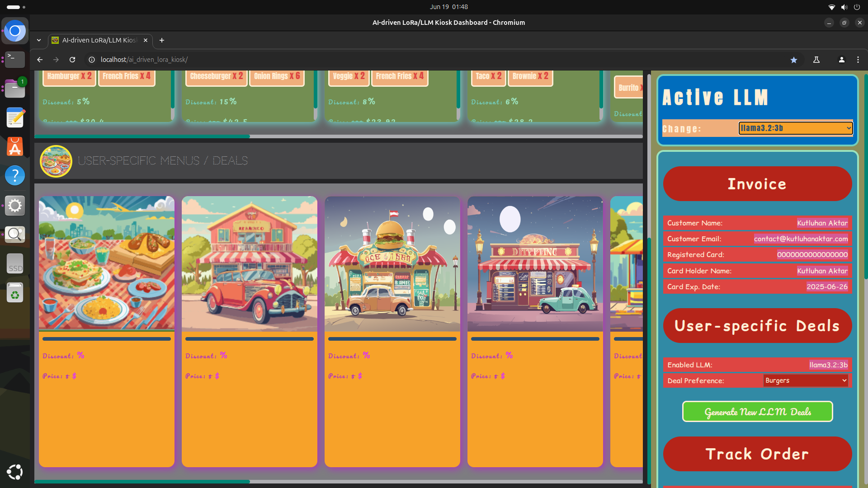
Task: Click the Track Order button
Action: pos(757,454)
